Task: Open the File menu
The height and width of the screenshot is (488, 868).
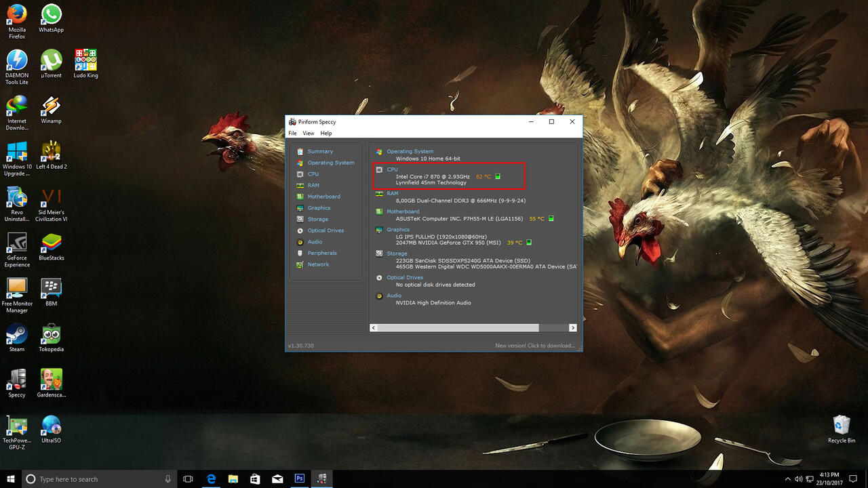Action: (x=292, y=134)
